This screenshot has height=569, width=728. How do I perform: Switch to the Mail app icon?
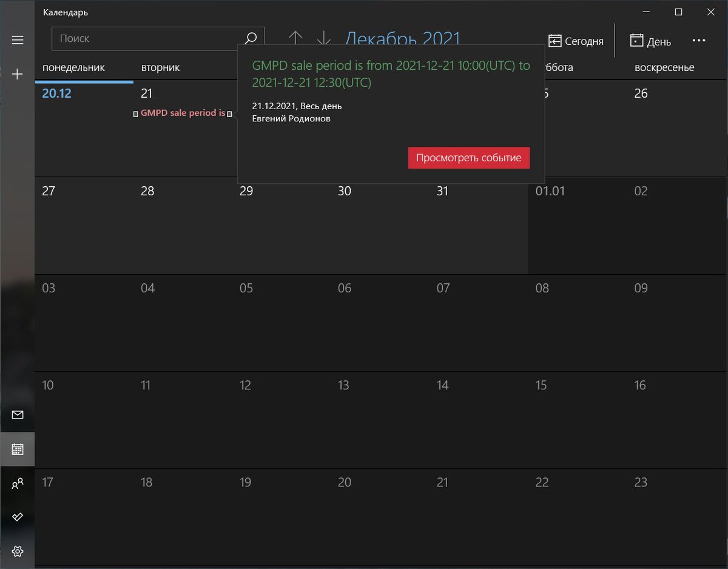18,415
